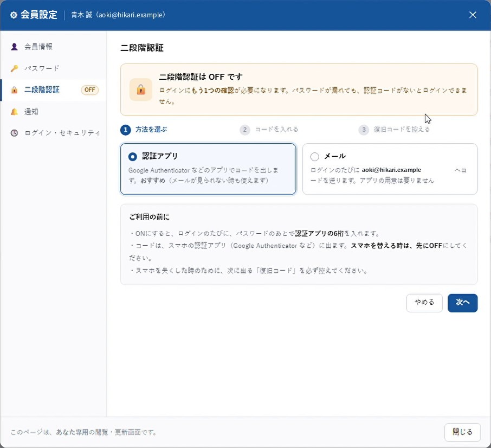Open ログイン・セキュリティ section
Image resolution: width=491 pixels, height=448 pixels.
[54, 133]
